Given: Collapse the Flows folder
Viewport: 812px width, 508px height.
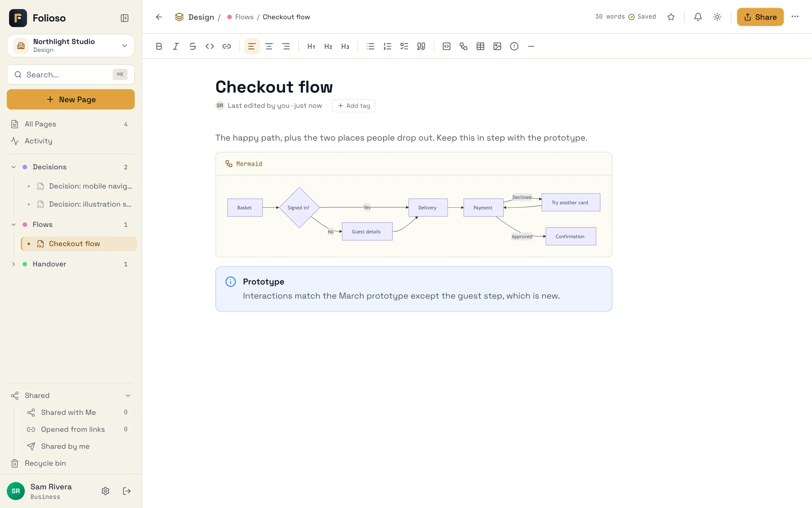Looking at the screenshot, I should 14,224.
